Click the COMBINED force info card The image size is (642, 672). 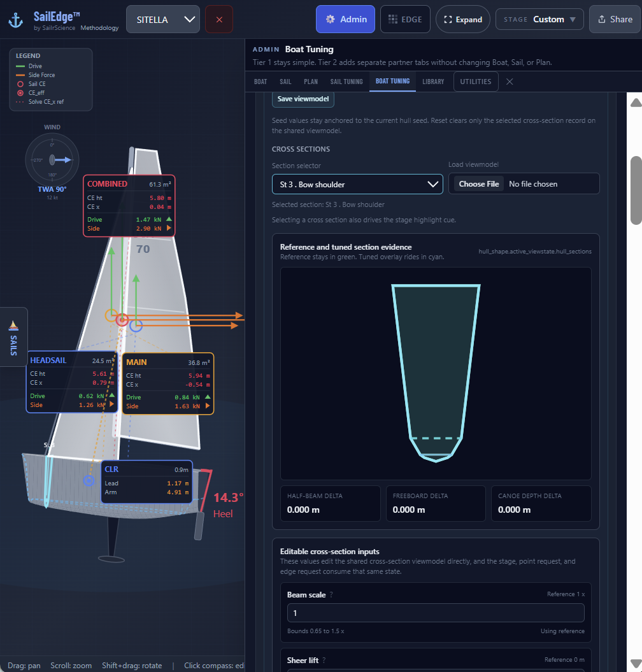point(129,206)
